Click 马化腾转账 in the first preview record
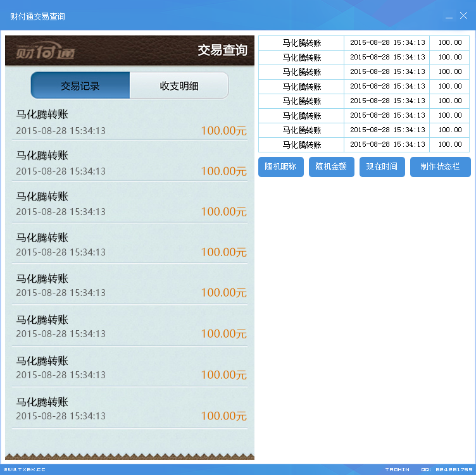Screen dimensions: 476x475 pyautogui.click(x=42, y=114)
